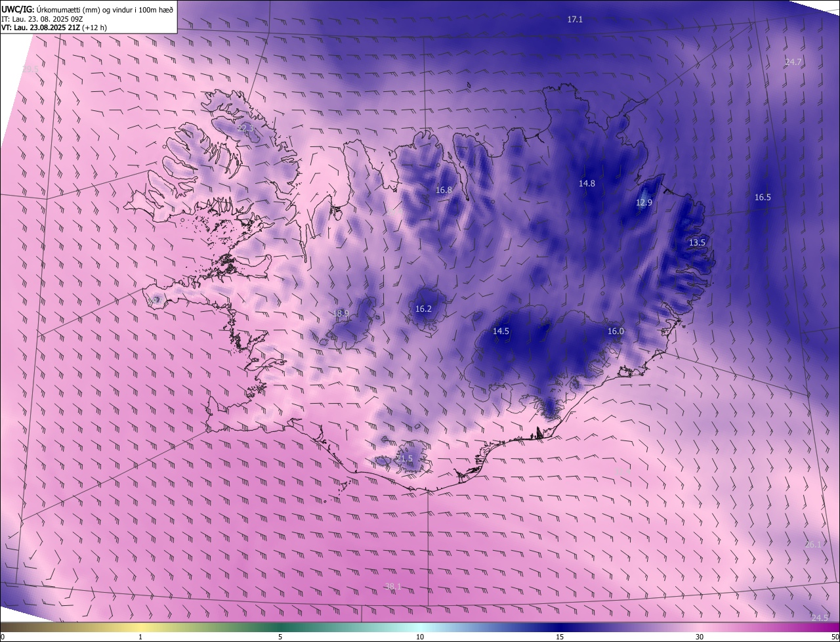Image resolution: width=840 pixels, height=642 pixels.
Task: Click the 14.8 value label
Action: [x=587, y=184]
